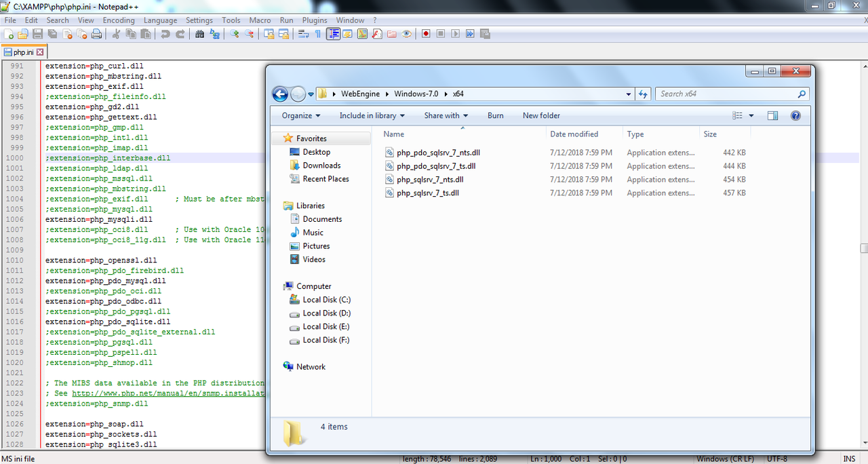868x464 pixels.
Task: Open the php.net SNMP manual link
Action: (168, 393)
